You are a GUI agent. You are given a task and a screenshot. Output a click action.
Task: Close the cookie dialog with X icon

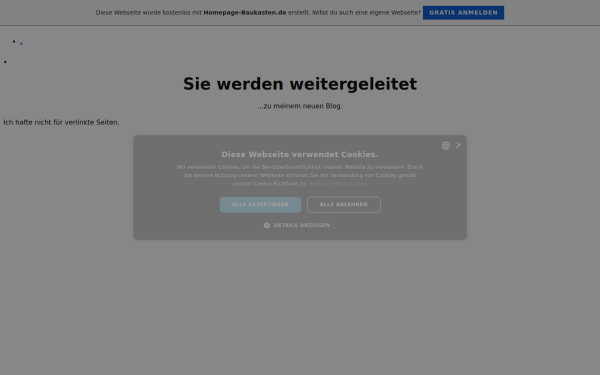(x=458, y=145)
